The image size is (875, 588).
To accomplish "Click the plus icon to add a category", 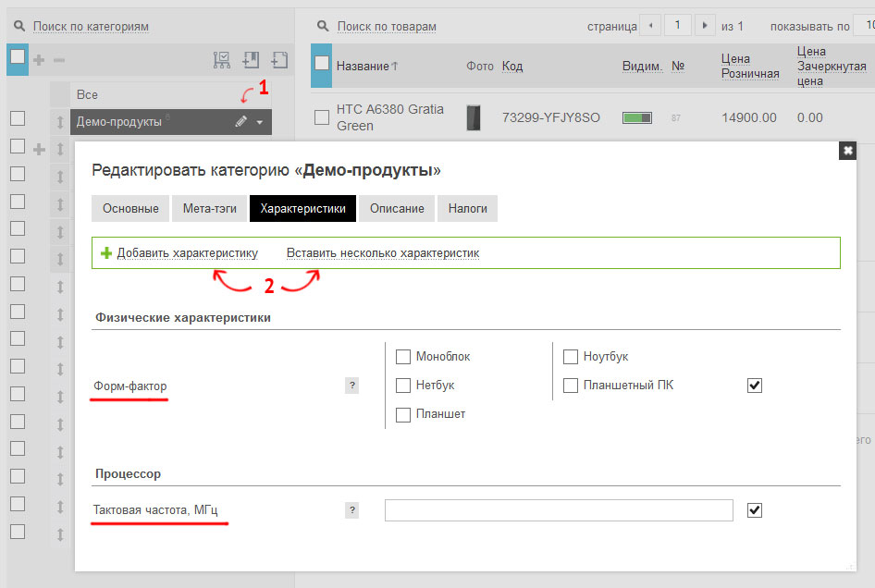I will point(39,60).
